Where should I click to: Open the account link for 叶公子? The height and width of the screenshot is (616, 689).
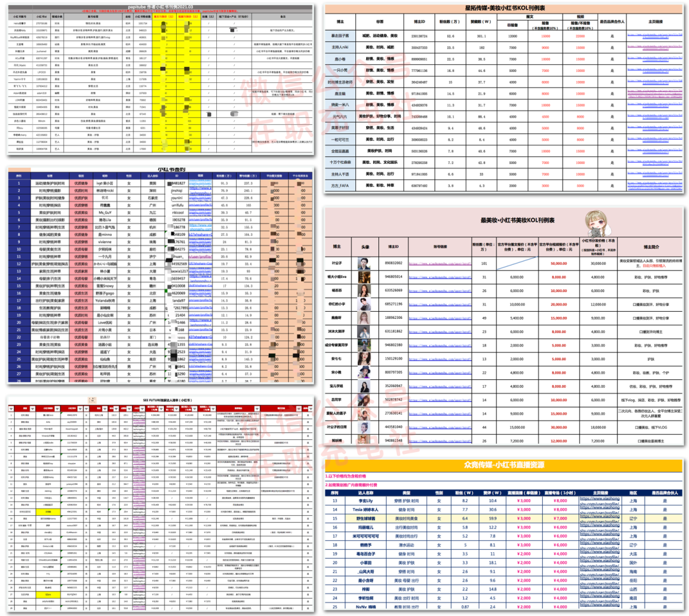tap(440, 263)
